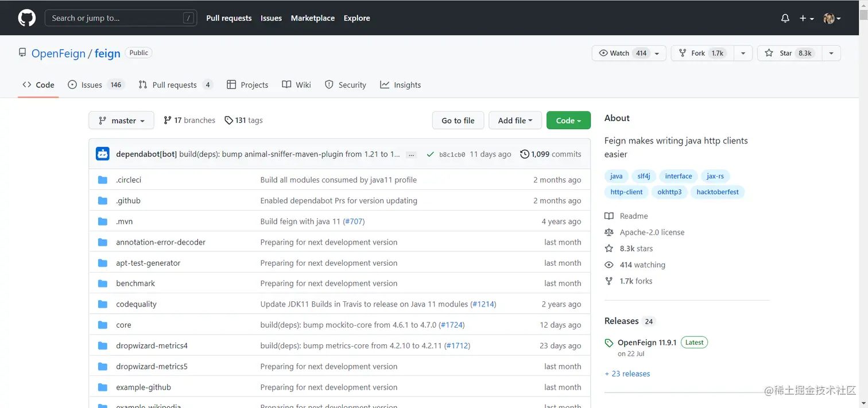
Task: Open the notifications bell
Action: tap(785, 18)
